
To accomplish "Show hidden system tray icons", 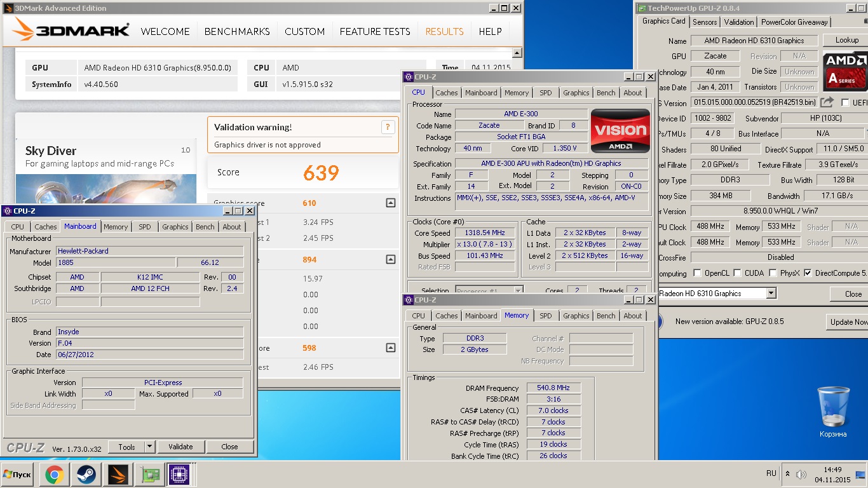I will tap(788, 474).
